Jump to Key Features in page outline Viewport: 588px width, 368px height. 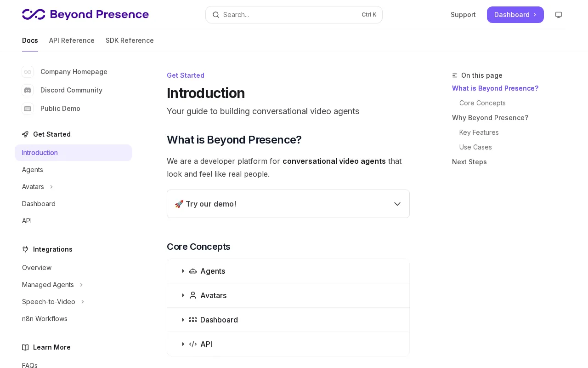point(479,132)
